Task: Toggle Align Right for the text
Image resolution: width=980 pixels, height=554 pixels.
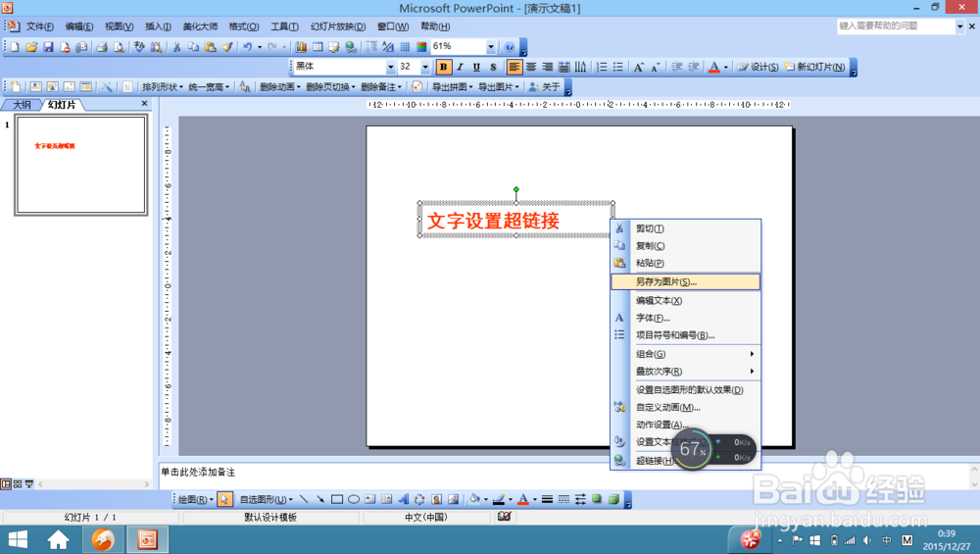Action: click(548, 67)
